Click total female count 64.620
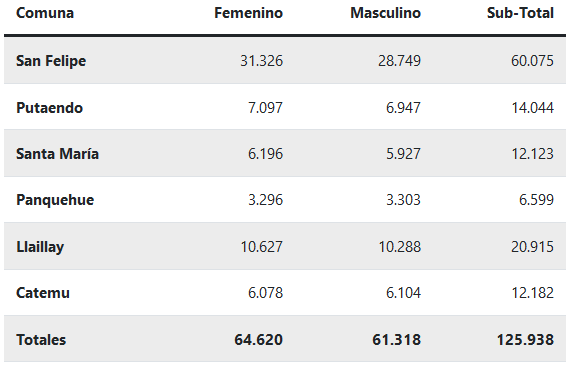Viewport: 573px width, 371px height. pos(259,340)
